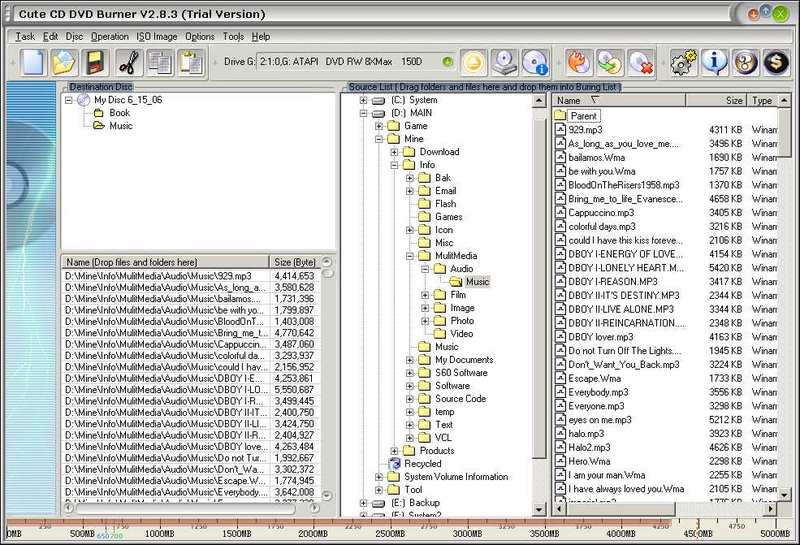Click the drive with disc toolbar icon
This screenshot has height=545, width=800.
click(x=505, y=63)
